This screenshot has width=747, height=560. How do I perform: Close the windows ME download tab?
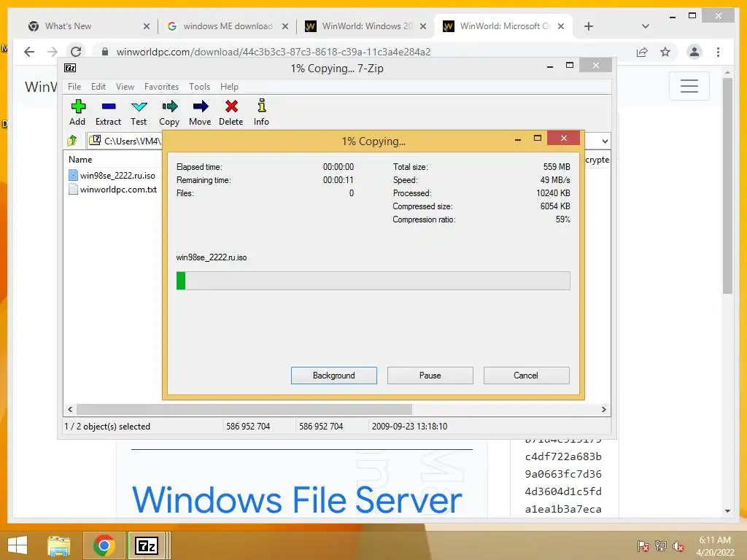(x=285, y=26)
